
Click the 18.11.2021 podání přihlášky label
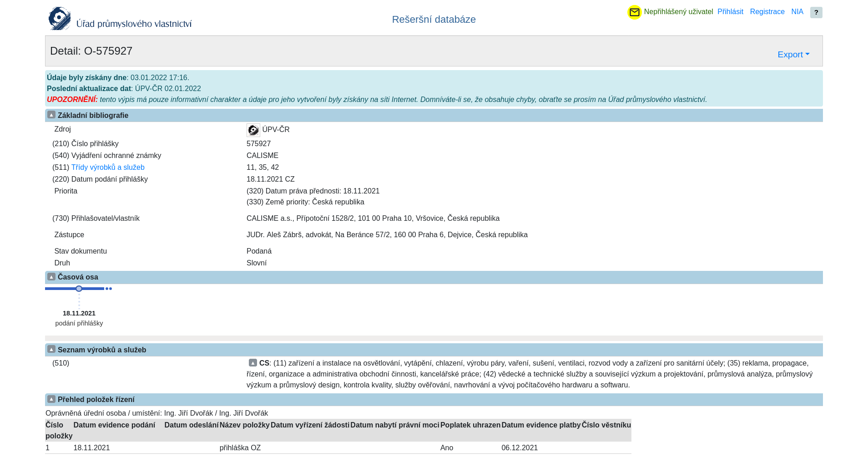79,318
